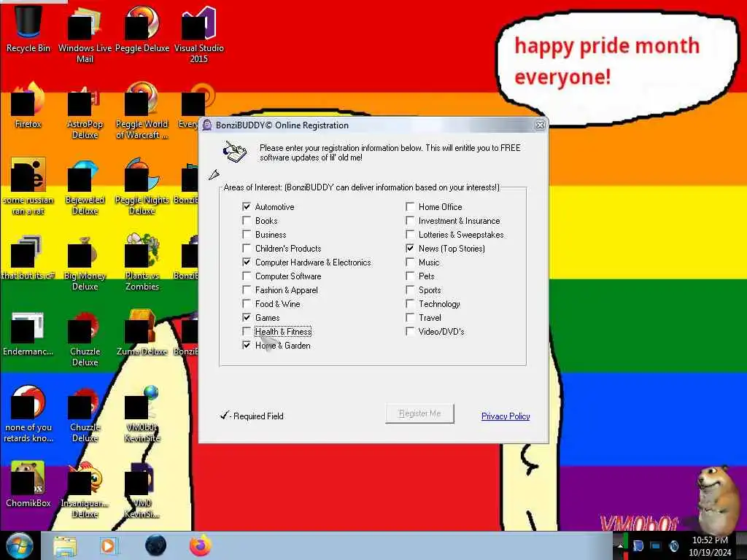Viewport: 747px width, 560px height.
Task: Click the Windows Start orb
Action: 19,545
